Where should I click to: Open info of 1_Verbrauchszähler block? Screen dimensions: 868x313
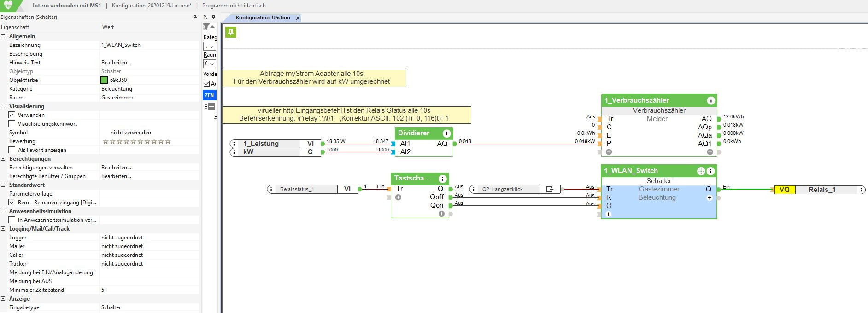(x=710, y=100)
